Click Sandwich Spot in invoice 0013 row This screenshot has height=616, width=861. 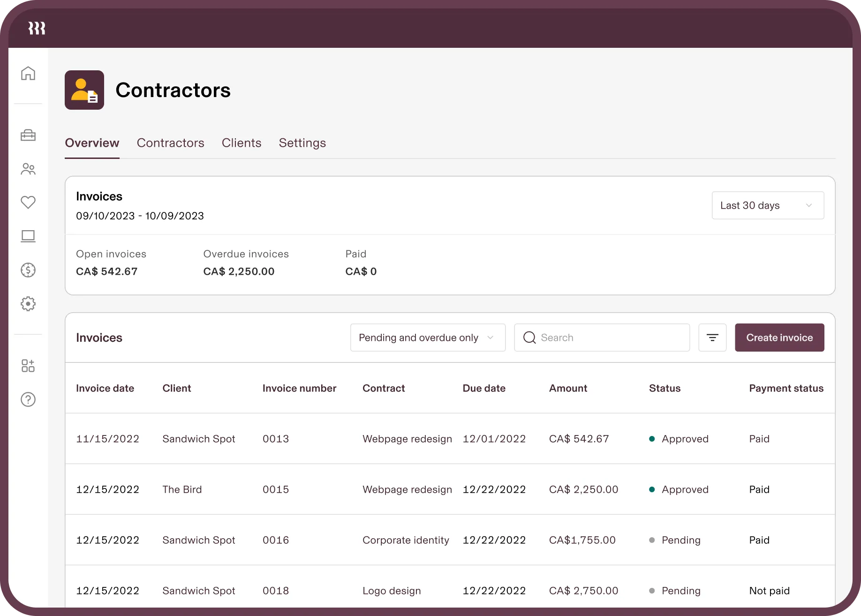tap(199, 439)
